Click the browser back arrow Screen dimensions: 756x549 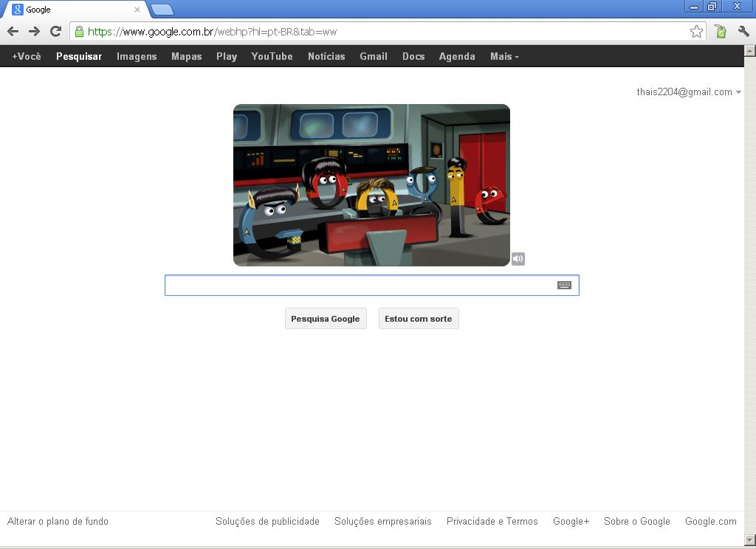(13, 31)
